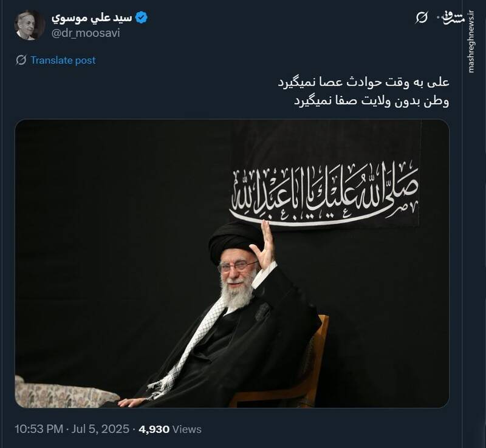Click the first line of the tweet text

[x=363, y=83]
